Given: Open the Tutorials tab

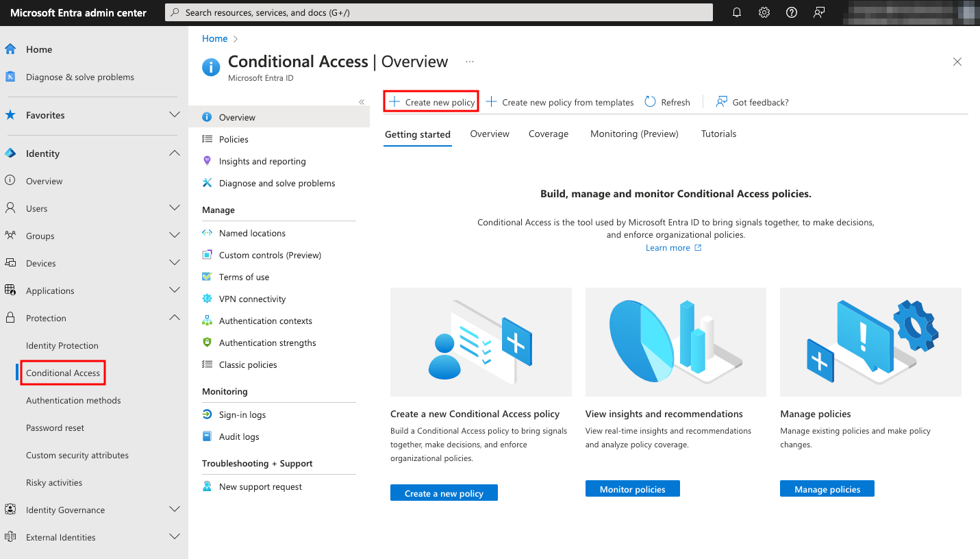Looking at the screenshot, I should coord(719,134).
